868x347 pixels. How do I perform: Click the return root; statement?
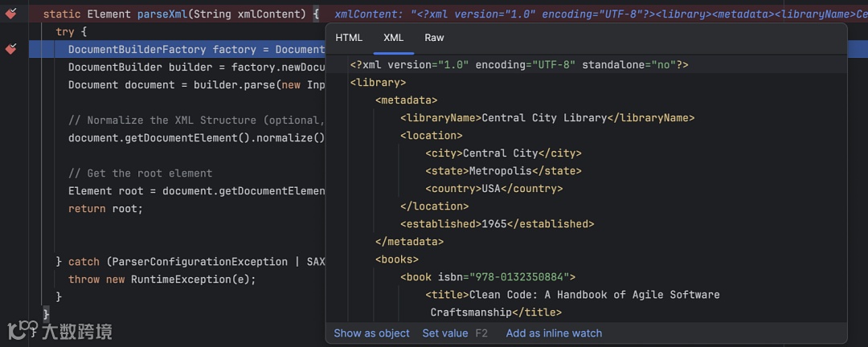(x=106, y=209)
